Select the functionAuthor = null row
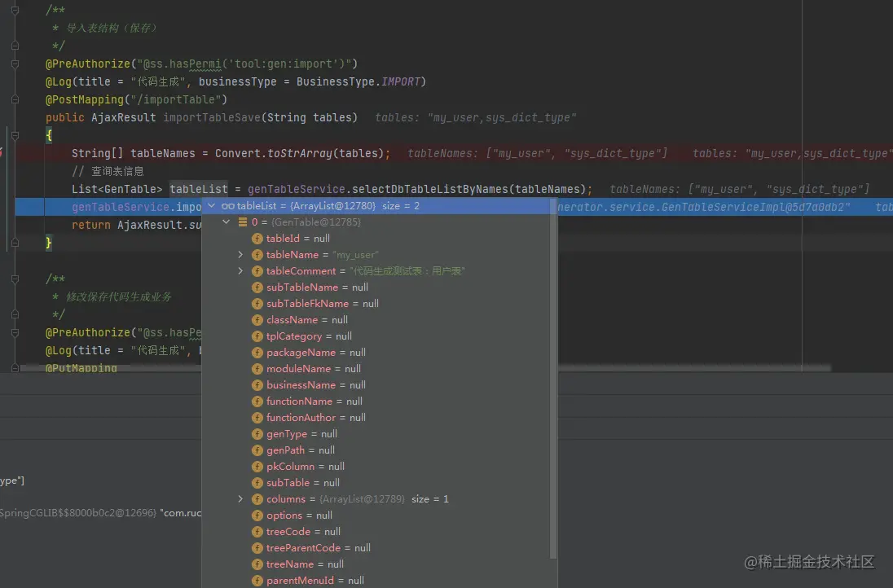 (x=376, y=417)
